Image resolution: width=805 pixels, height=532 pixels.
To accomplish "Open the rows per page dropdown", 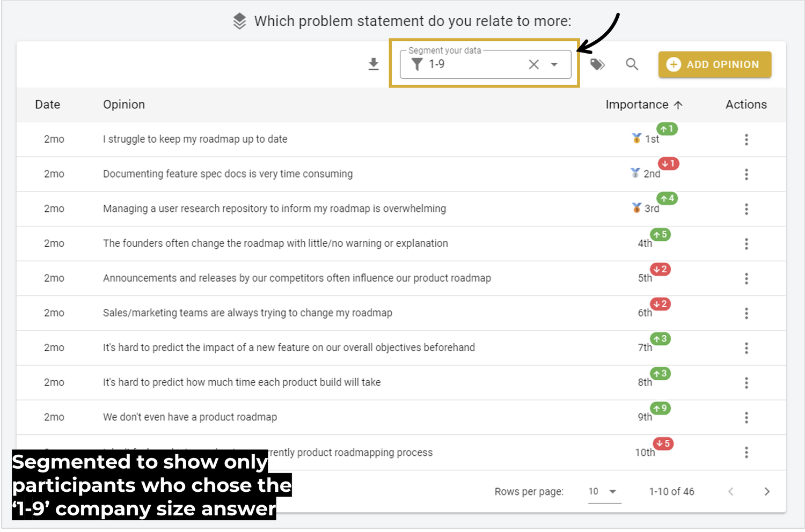I will point(604,491).
